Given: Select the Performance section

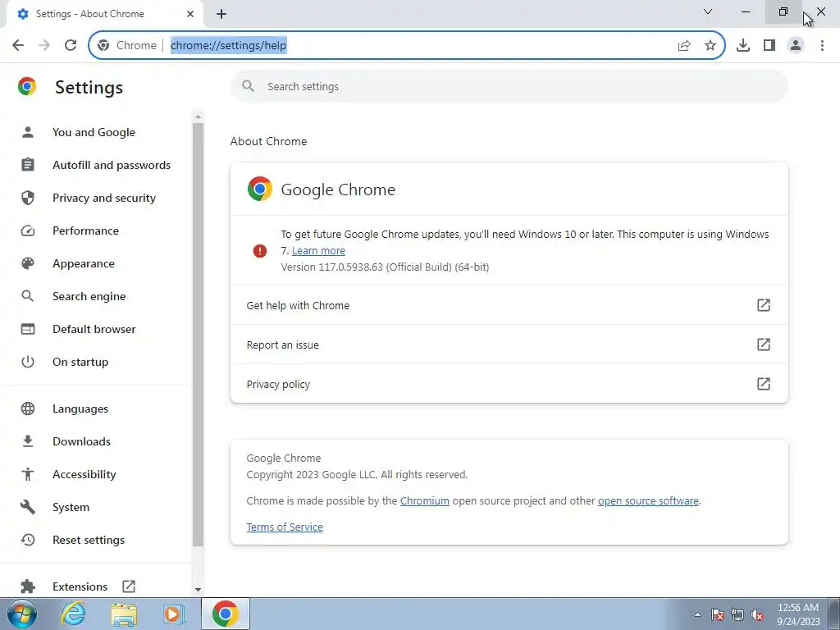Looking at the screenshot, I should [x=85, y=231].
